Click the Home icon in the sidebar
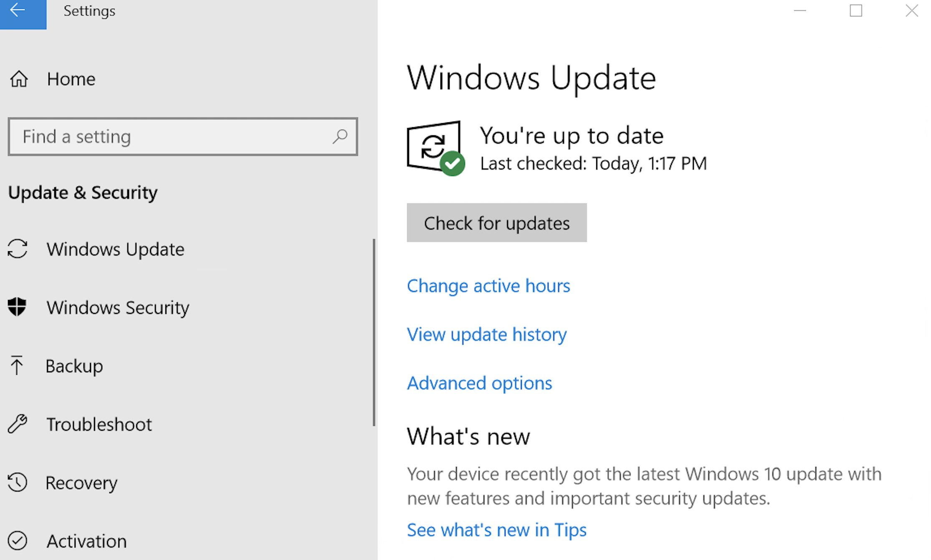 [18, 78]
